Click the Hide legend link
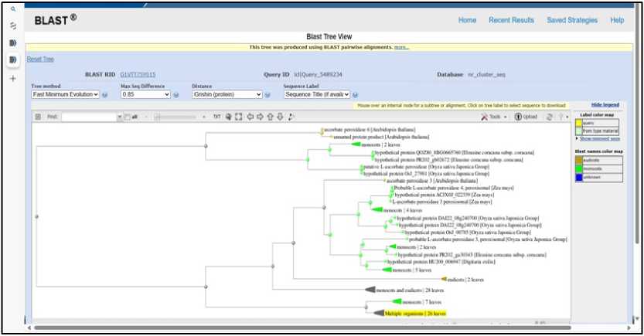The image size is (644, 336). (605, 105)
